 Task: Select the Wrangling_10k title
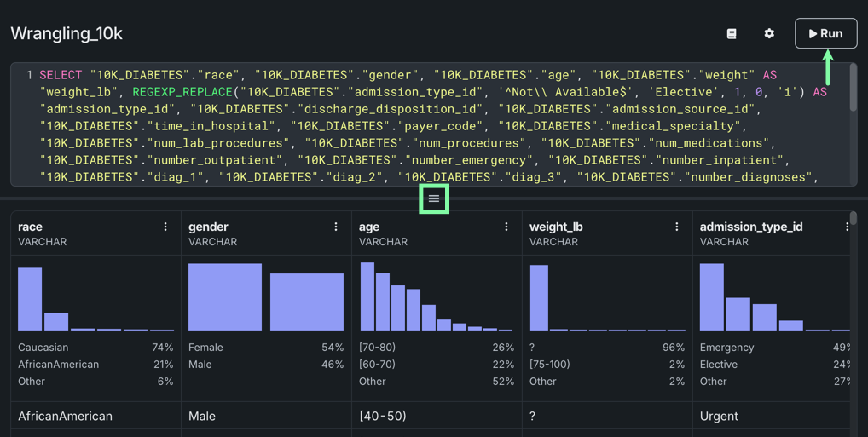[67, 34]
